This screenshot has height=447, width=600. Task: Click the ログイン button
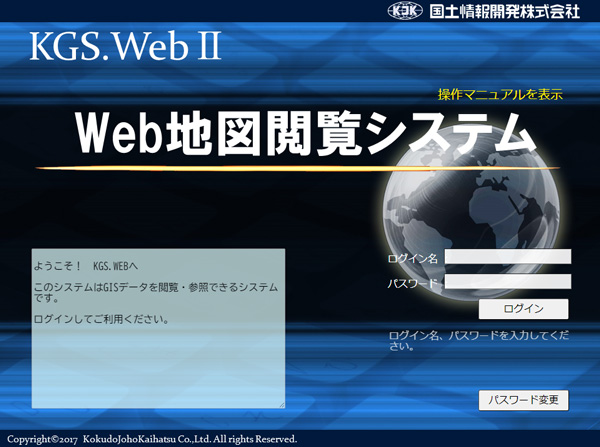(523, 308)
